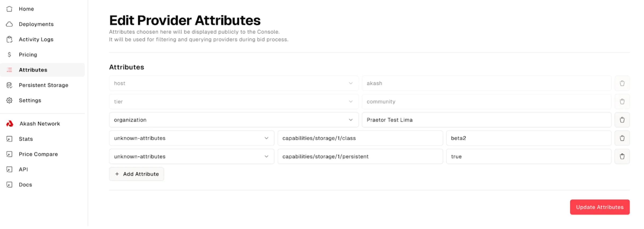Click the Deployments cloud icon
Image resolution: width=644 pixels, height=229 pixels.
click(9, 24)
